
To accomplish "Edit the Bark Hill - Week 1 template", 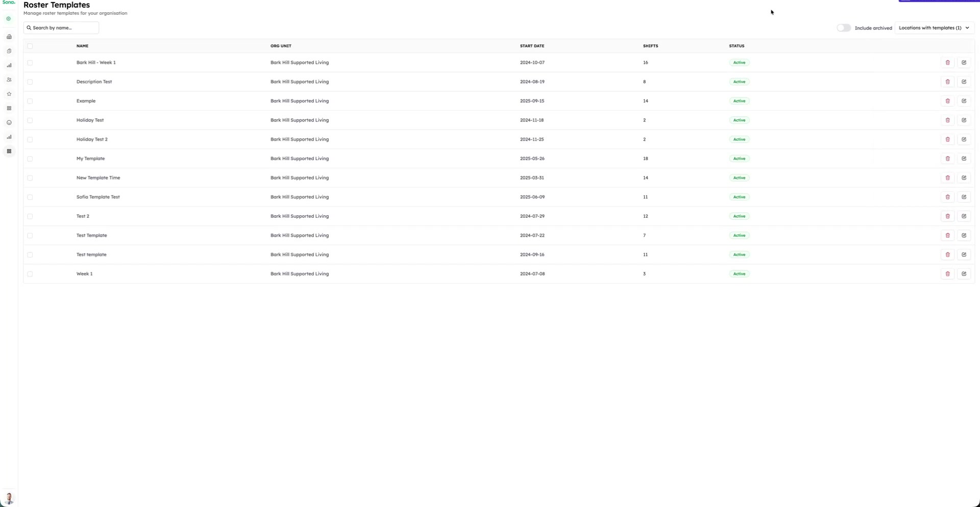I will (x=964, y=63).
